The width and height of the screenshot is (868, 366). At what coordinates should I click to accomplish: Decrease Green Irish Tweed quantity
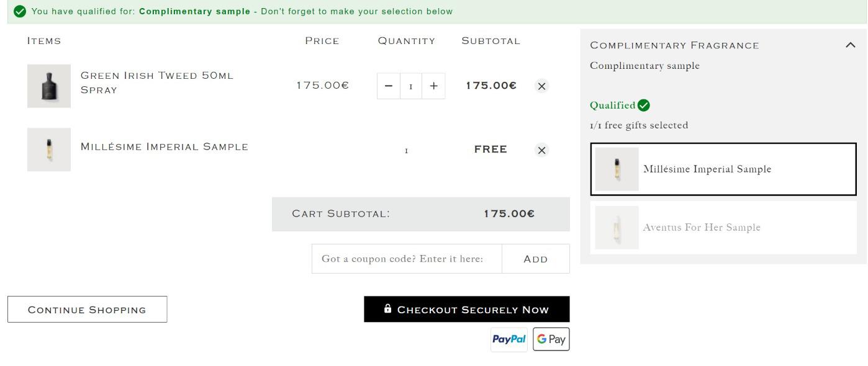tap(389, 86)
